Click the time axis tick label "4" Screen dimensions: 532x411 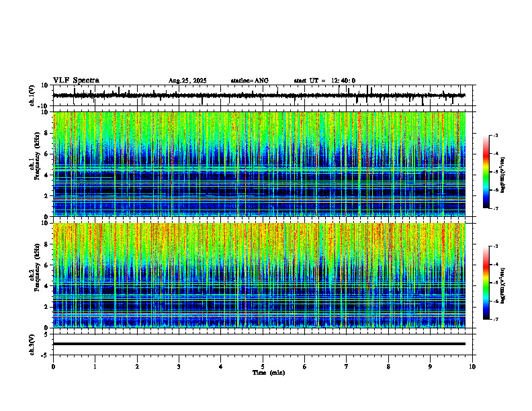pyautogui.click(x=221, y=367)
